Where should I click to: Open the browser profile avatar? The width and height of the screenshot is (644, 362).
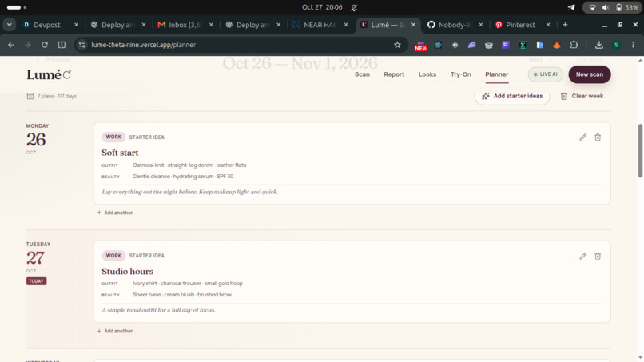[616, 45]
